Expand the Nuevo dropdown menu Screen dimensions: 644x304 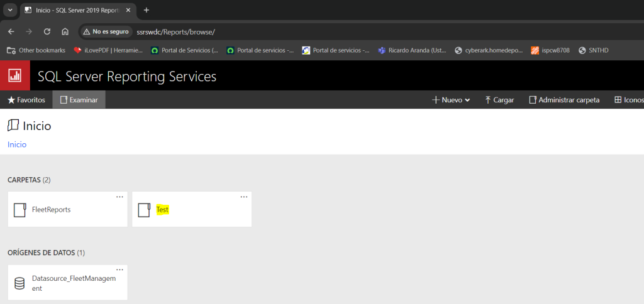coord(451,100)
